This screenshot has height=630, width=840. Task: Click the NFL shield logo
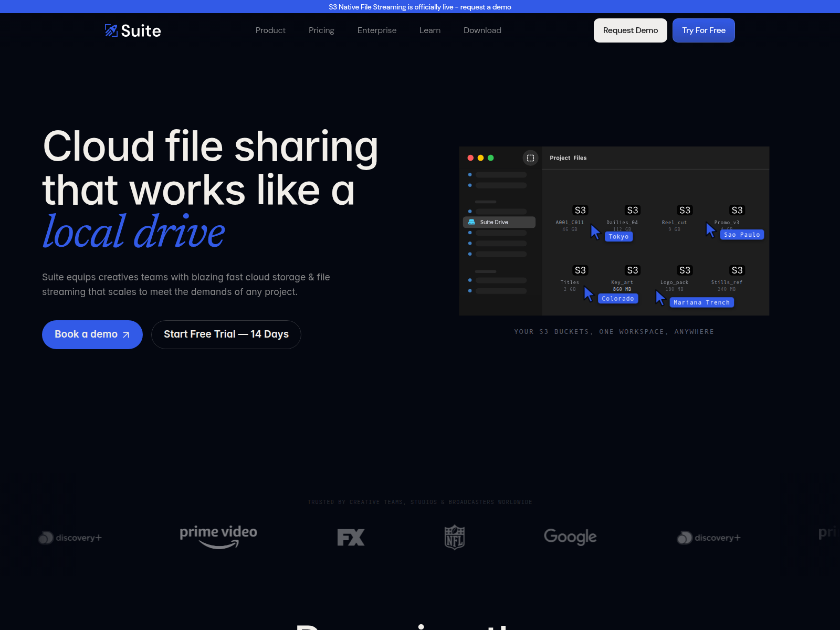tap(455, 537)
